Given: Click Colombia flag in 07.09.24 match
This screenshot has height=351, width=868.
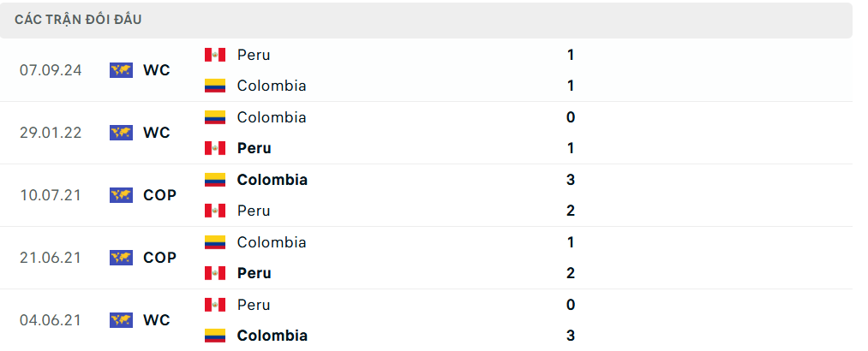Looking at the screenshot, I should click(215, 86).
